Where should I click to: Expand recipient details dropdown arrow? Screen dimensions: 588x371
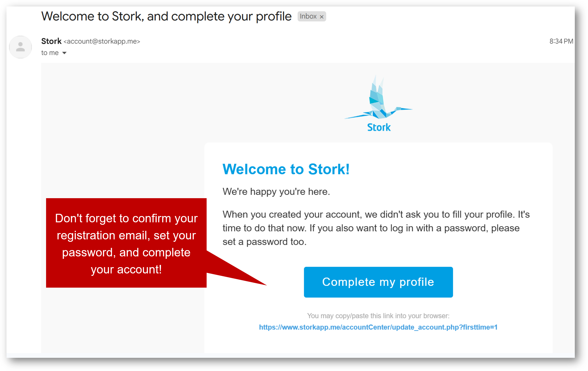point(65,53)
